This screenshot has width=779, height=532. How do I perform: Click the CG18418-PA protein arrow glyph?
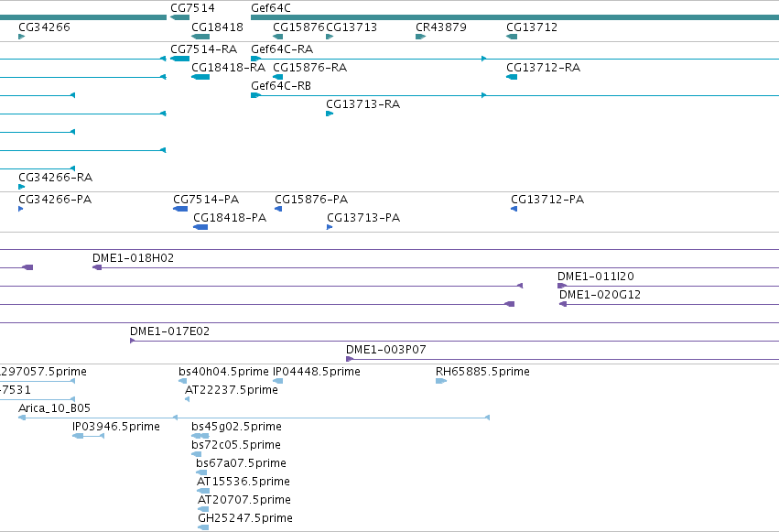[200, 227]
